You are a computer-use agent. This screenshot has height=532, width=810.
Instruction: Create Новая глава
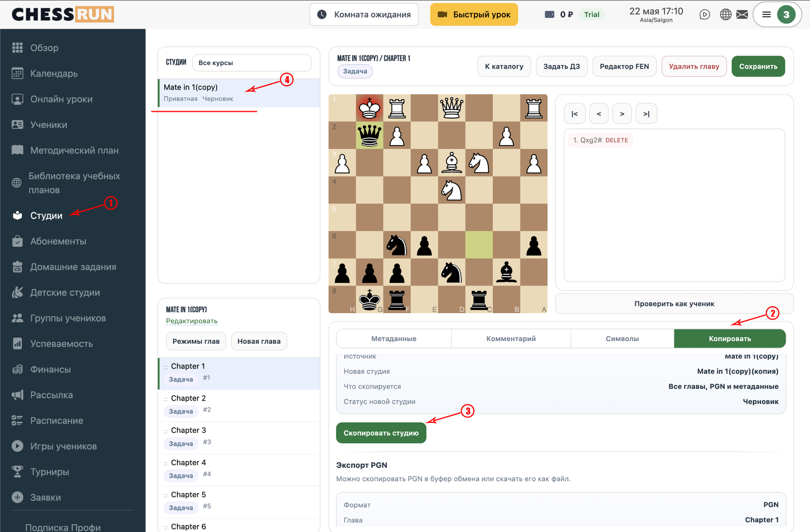tap(259, 341)
